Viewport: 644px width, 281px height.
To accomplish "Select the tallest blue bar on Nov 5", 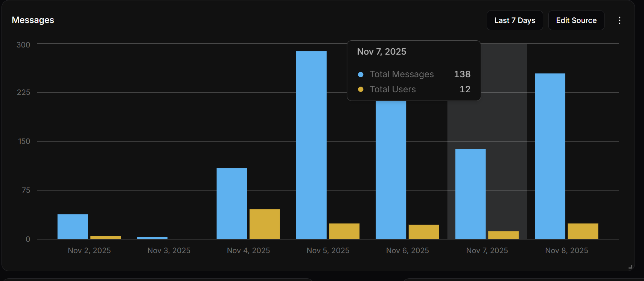I will (x=311, y=145).
